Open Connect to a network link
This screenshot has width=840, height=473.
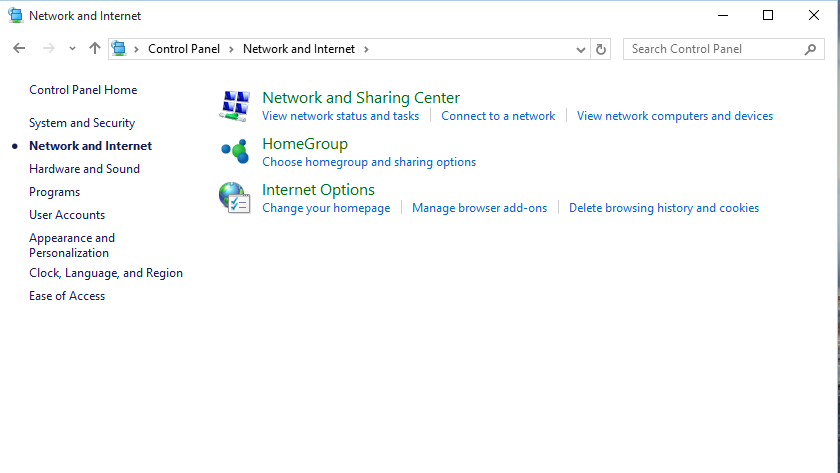(498, 116)
